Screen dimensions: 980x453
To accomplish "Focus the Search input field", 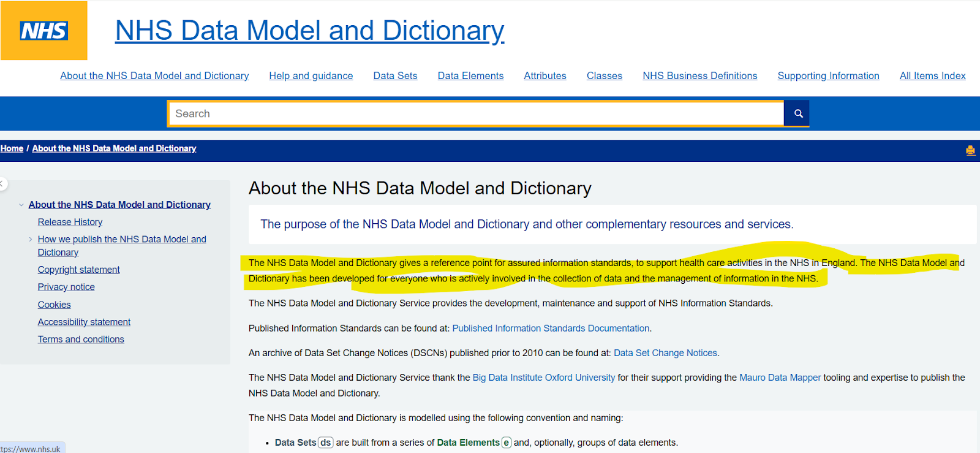I will [x=476, y=113].
